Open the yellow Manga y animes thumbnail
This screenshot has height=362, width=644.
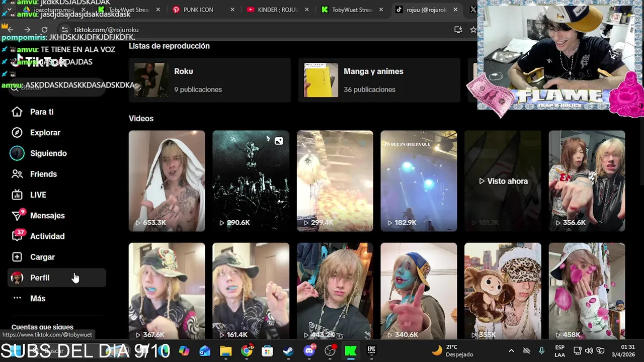(321, 80)
